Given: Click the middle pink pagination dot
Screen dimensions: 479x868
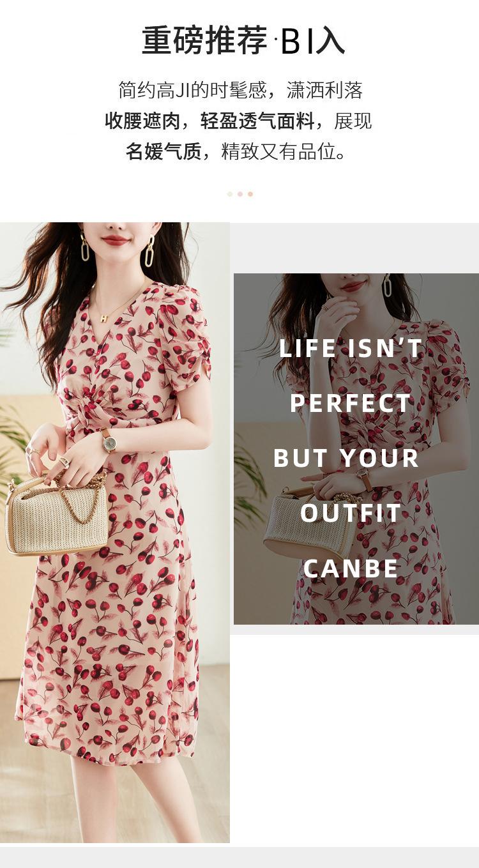Looking at the screenshot, I should (240, 194).
